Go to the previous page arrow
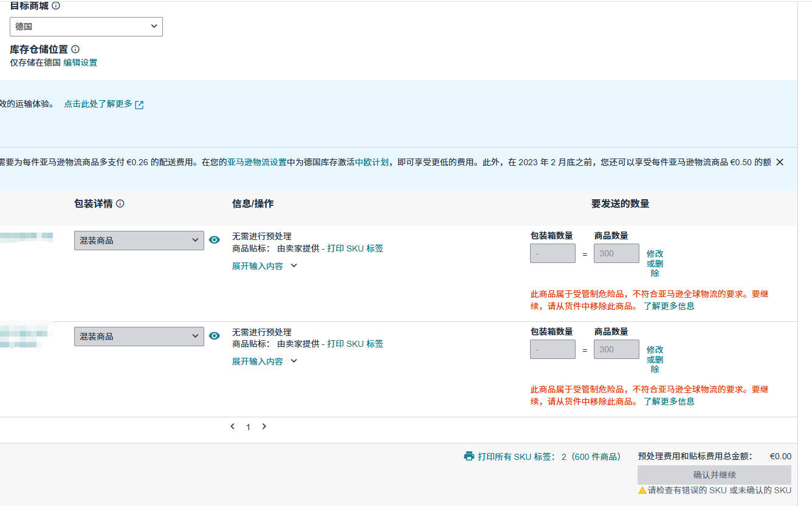812x506 pixels. (x=232, y=426)
